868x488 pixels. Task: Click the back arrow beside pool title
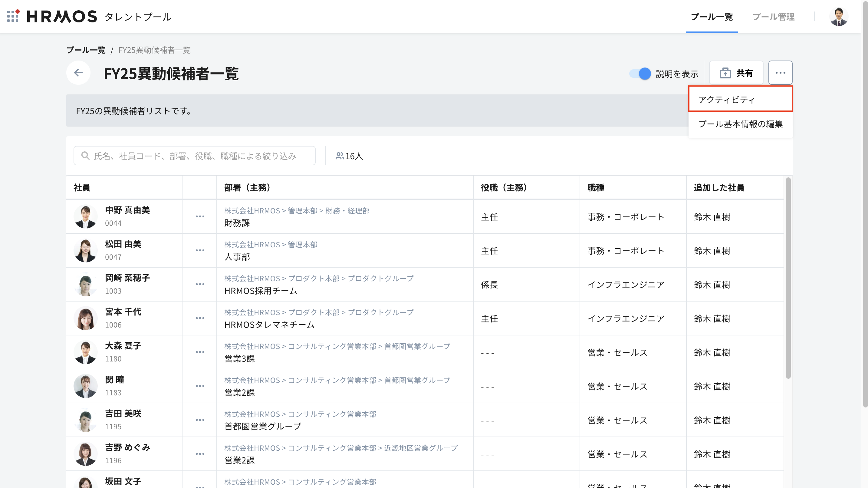point(78,72)
